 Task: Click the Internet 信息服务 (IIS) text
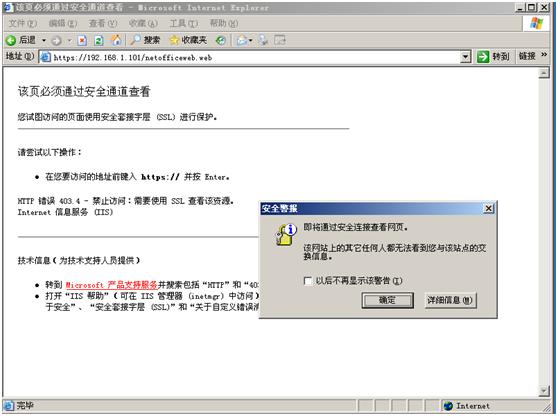coord(65,212)
